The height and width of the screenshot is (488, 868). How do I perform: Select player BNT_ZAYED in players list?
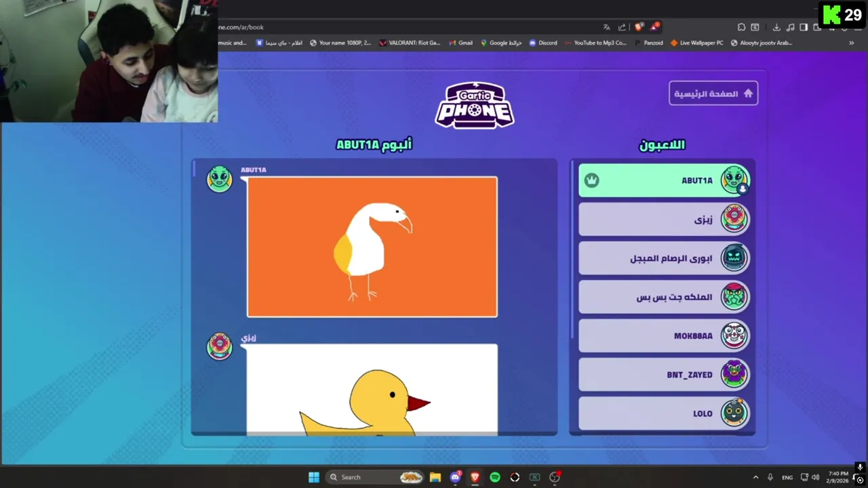[x=664, y=374]
